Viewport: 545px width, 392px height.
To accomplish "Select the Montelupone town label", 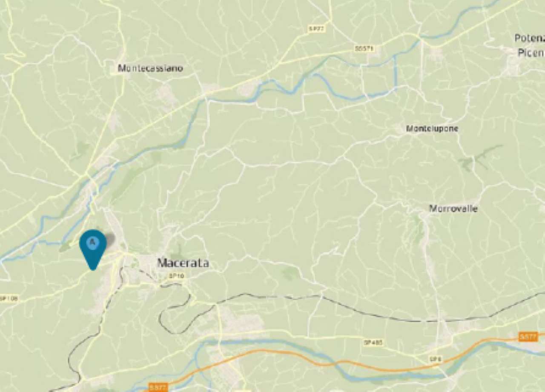I will coord(432,128).
